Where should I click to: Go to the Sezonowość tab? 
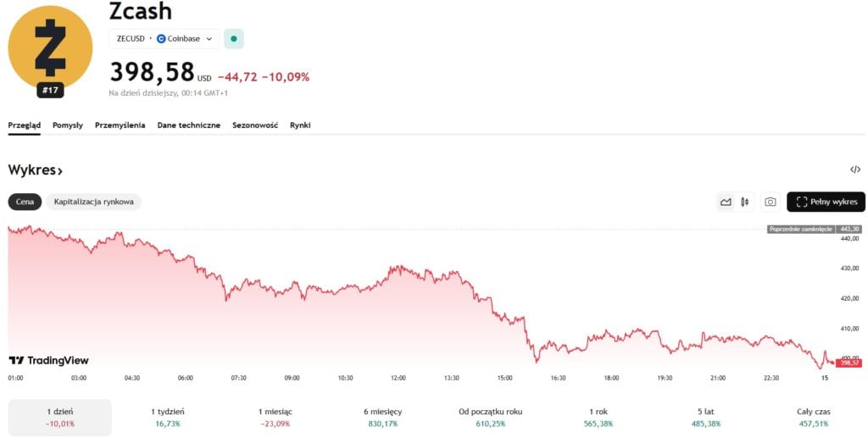pos(255,125)
